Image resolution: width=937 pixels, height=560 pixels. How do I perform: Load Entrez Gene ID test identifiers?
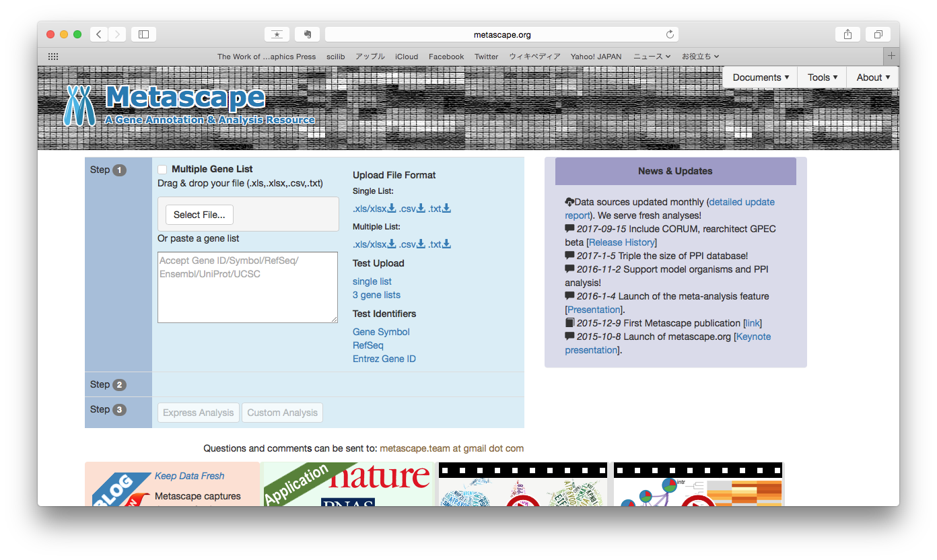point(384,359)
